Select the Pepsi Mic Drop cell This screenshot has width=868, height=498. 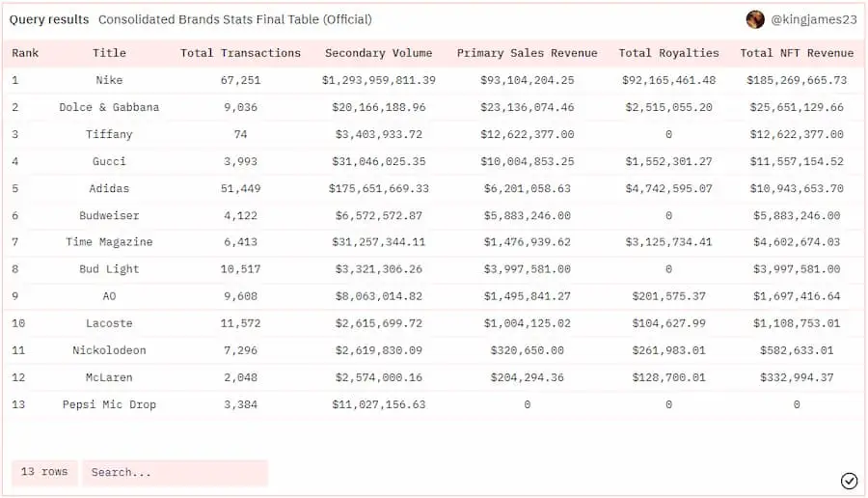(x=109, y=404)
